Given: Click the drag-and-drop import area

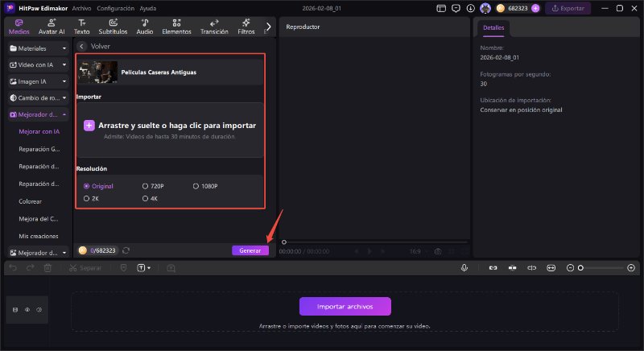Looking at the screenshot, I should pos(170,130).
